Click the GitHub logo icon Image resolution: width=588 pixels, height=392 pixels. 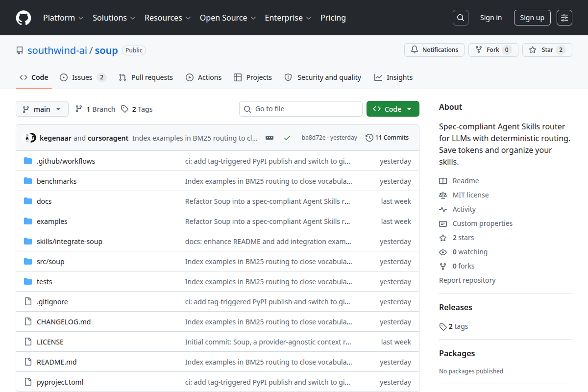[24, 18]
